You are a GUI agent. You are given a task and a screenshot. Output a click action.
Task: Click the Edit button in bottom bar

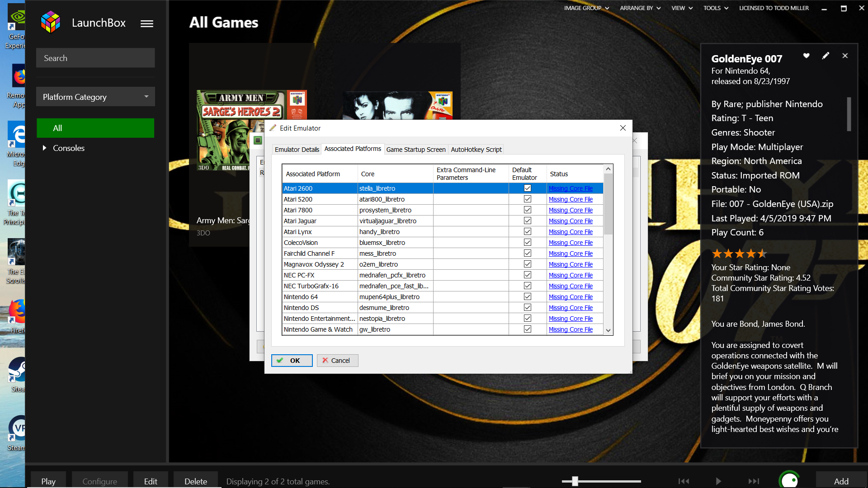point(151,481)
